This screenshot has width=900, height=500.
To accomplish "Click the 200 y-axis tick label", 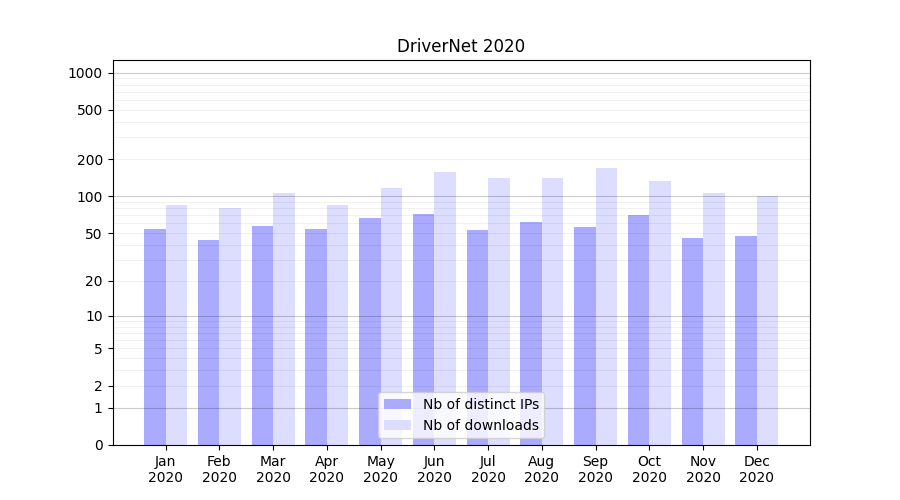I will pos(89,160).
